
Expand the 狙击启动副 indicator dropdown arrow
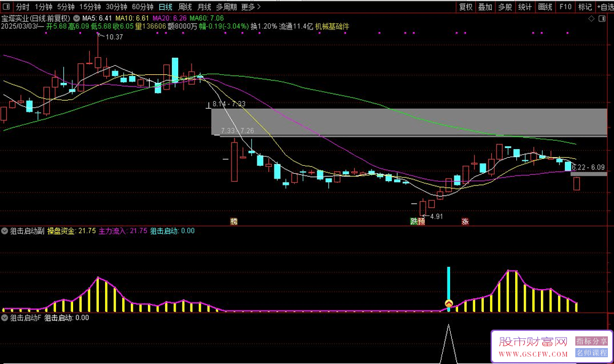click(x=5, y=231)
